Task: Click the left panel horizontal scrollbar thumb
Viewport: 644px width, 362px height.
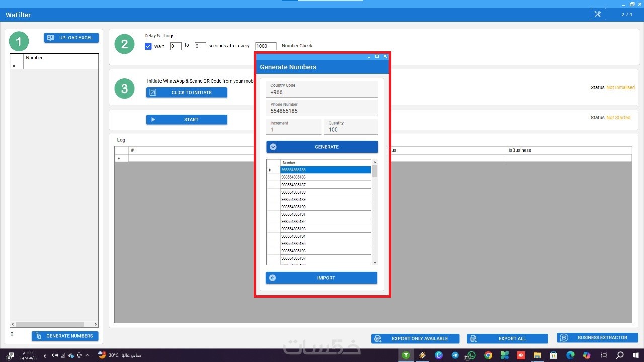Action: click(50, 325)
